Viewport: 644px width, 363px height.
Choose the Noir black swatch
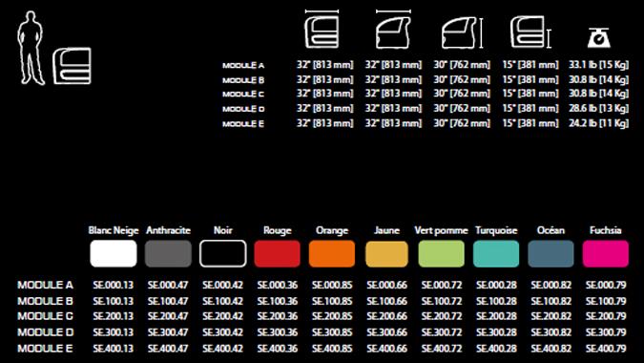222,254
